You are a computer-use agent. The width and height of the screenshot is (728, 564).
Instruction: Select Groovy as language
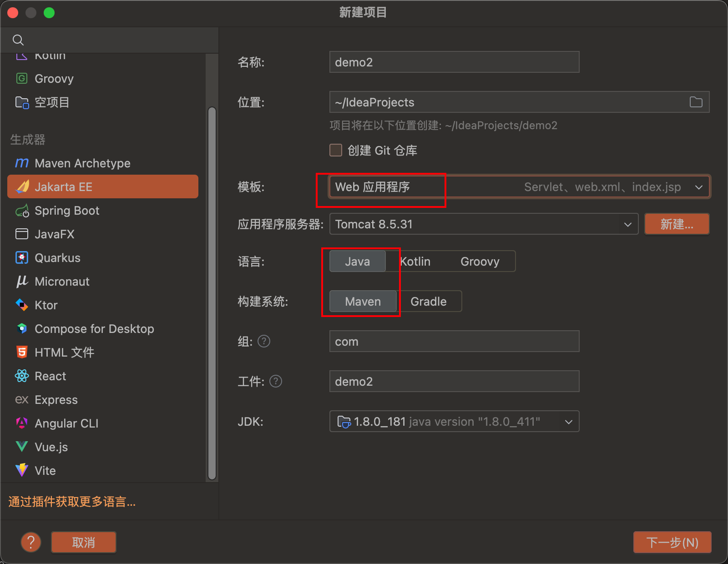pos(480,262)
